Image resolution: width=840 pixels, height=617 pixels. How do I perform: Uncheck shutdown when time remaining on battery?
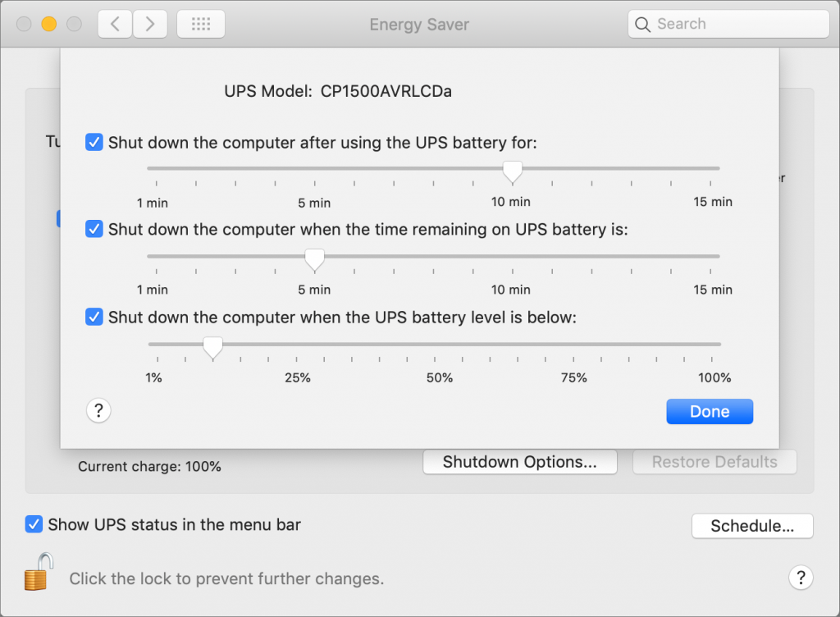point(94,230)
